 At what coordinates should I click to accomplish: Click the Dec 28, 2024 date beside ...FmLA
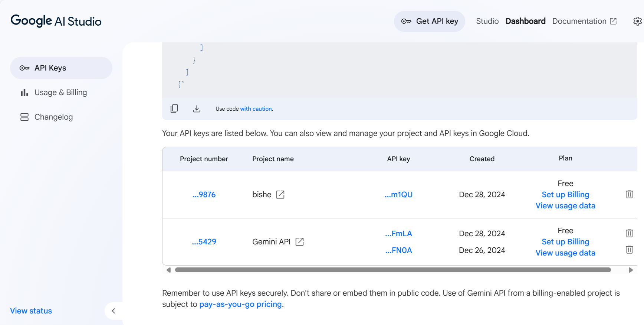(482, 234)
